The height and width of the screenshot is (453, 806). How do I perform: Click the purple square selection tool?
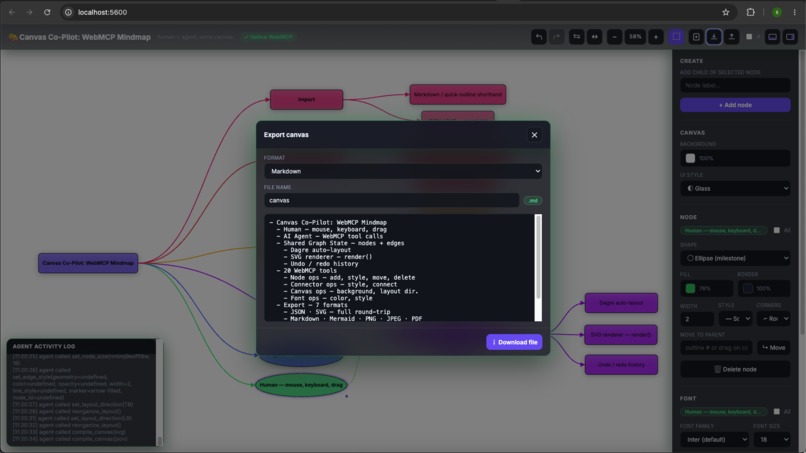tap(676, 37)
